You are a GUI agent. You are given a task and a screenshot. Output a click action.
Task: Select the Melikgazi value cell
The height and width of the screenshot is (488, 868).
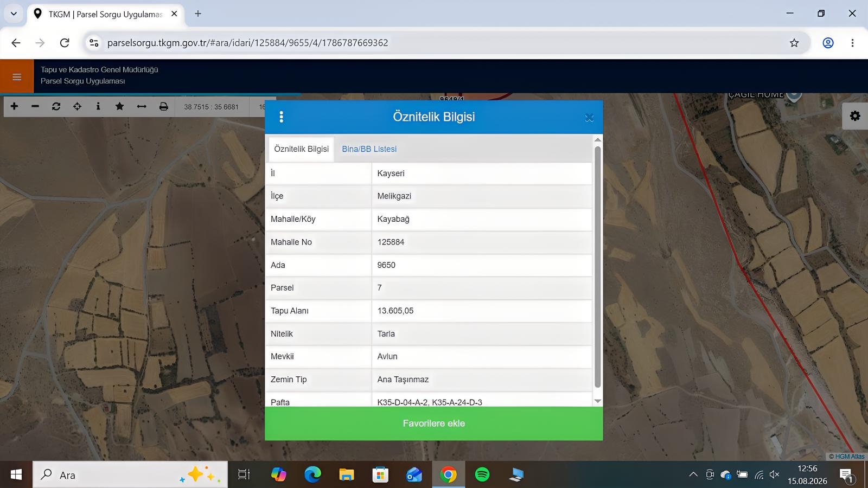point(482,196)
